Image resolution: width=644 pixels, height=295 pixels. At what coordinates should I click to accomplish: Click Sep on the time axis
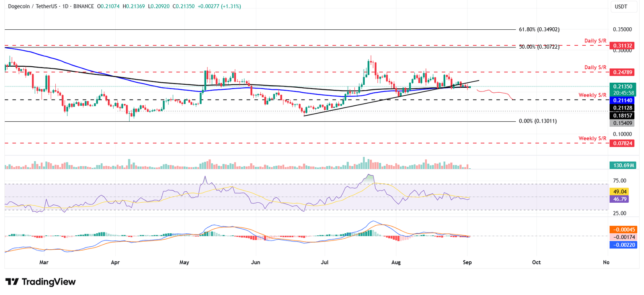(467, 262)
